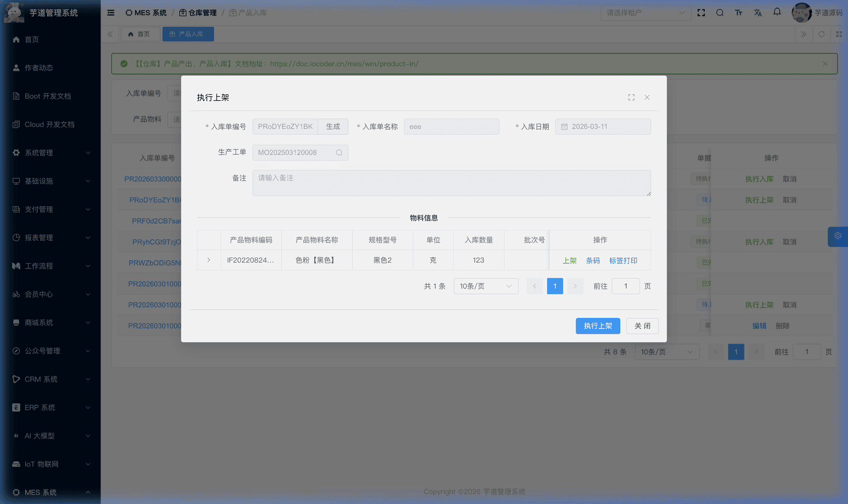The width and height of the screenshot is (848, 504).
Task: Click the 上架 link in material row
Action: [569, 261]
